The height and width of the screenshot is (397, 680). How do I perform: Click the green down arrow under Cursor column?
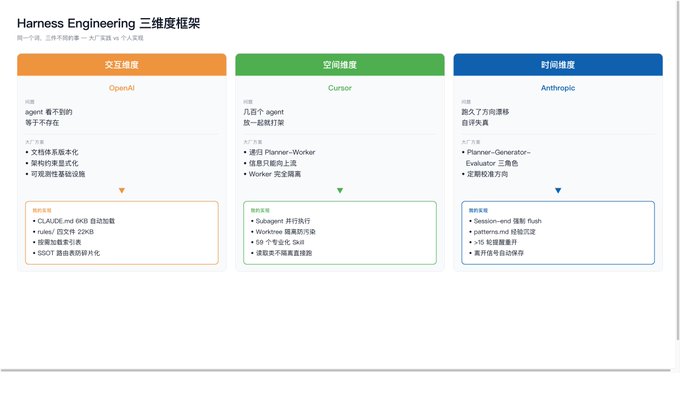340,190
